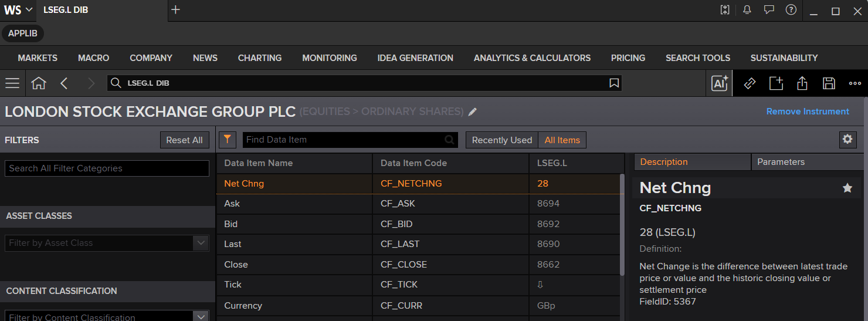Open the chat messages icon
Screen dimensions: 868x321
coord(769,10)
